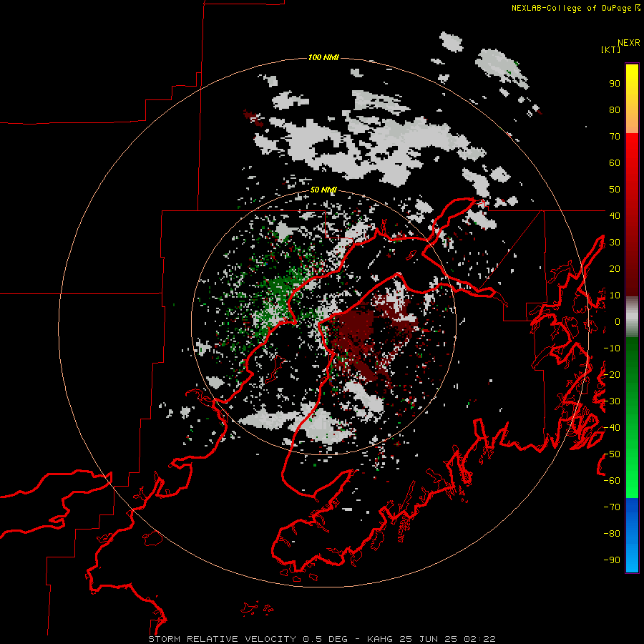644x644 pixels.
Task: Click the NEXR label above the color scale
Action: (x=629, y=43)
